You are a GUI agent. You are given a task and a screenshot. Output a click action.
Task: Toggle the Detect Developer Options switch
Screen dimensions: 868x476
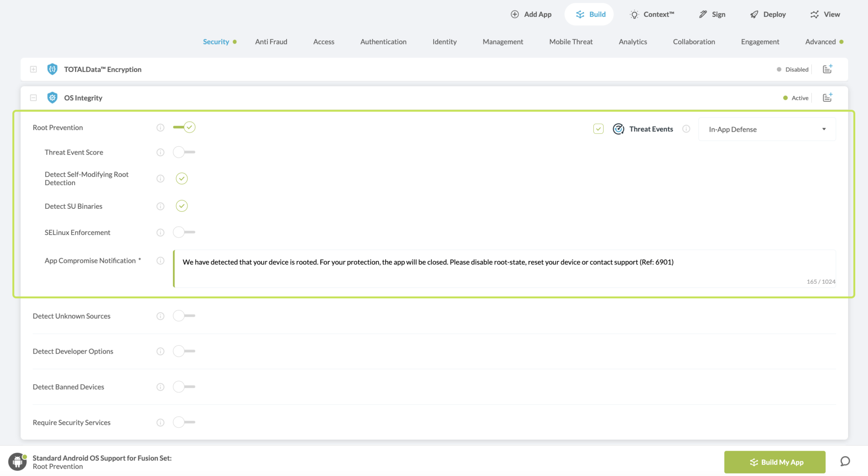(184, 351)
